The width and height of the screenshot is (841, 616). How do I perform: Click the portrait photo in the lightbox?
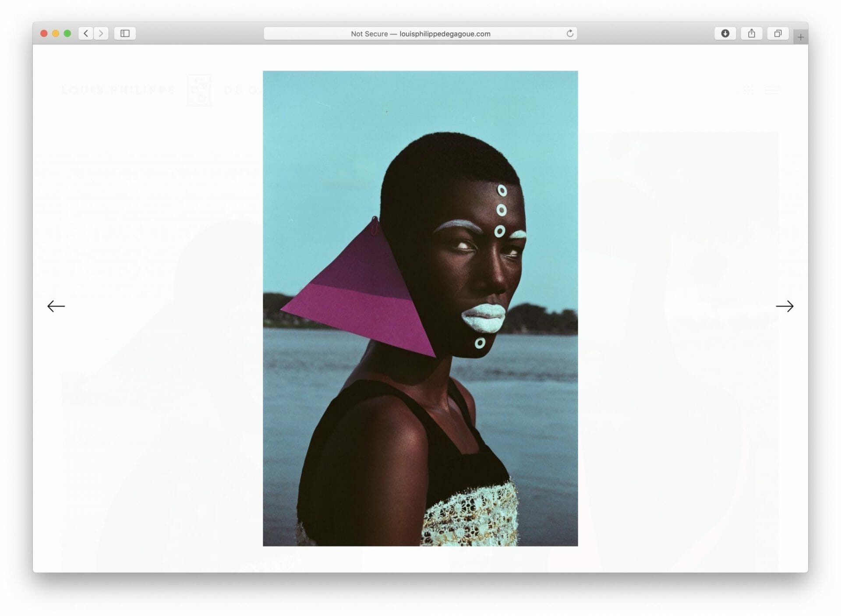[x=420, y=308]
